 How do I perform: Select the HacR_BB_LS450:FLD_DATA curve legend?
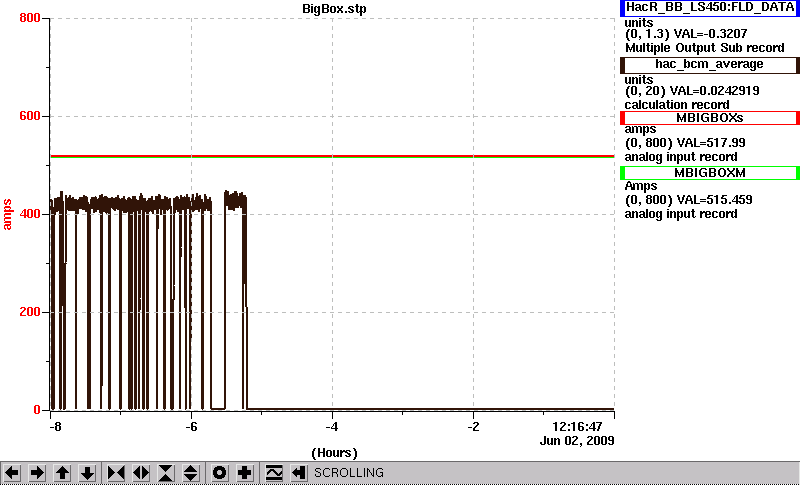pyautogui.click(x=710, y=8)
